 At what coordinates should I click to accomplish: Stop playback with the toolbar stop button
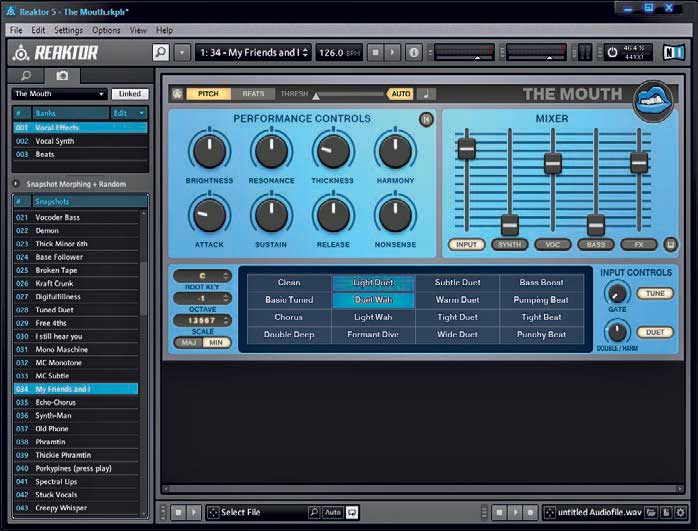click(375, 53)
